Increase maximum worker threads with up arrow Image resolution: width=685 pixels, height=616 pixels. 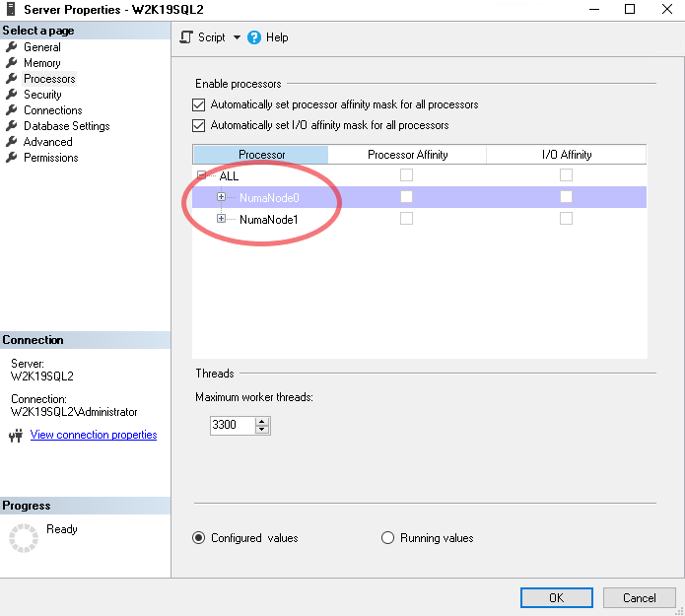[x=262, y=421]
